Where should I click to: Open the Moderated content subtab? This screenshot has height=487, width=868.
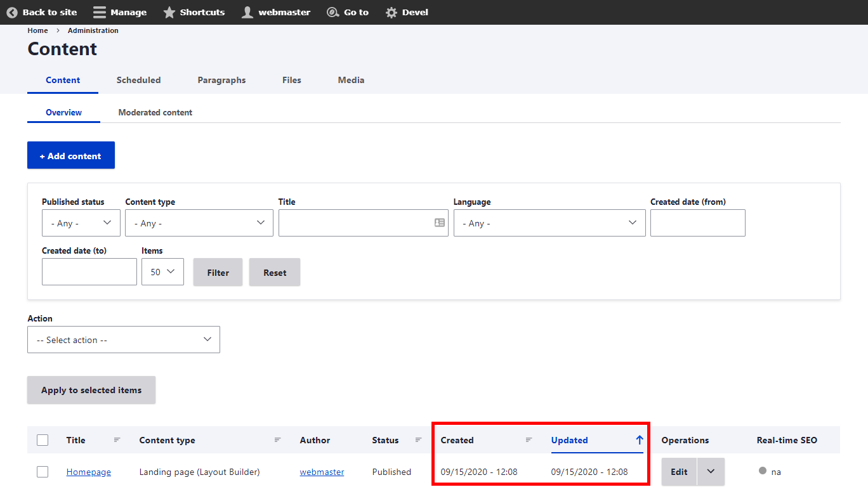click(155, 113)
